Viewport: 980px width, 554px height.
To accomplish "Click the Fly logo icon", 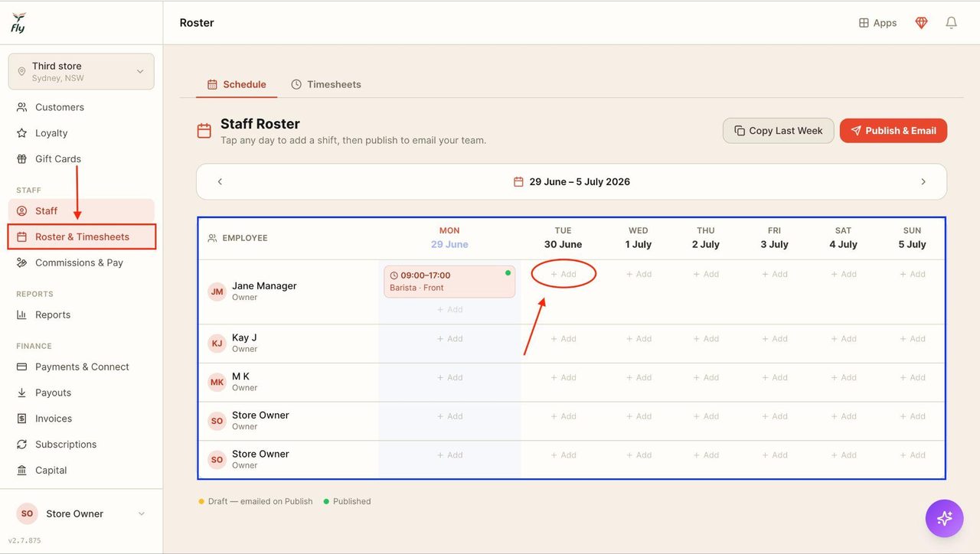I will pos(18,22).
